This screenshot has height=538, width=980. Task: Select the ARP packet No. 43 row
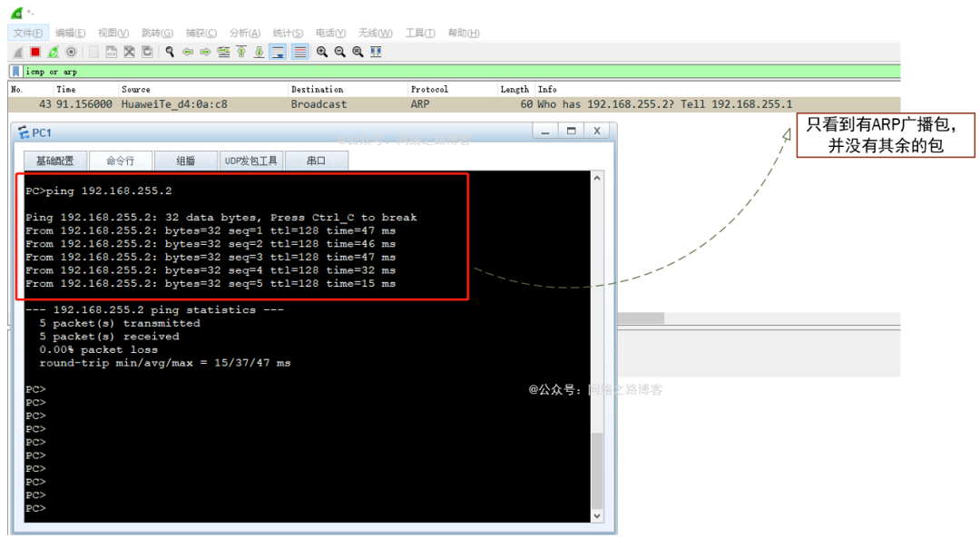(x=455, y=104)
